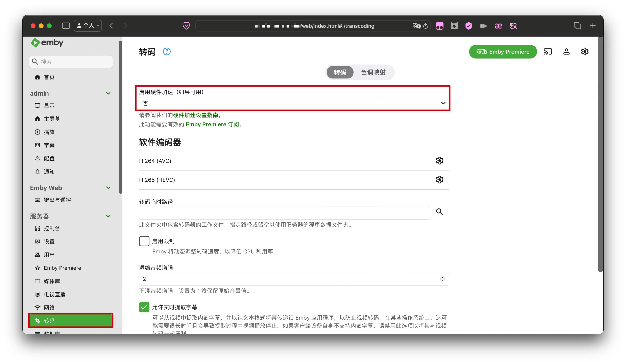
Task: Enable the 启用限制 checkbox
Action: tap(144, 241)
